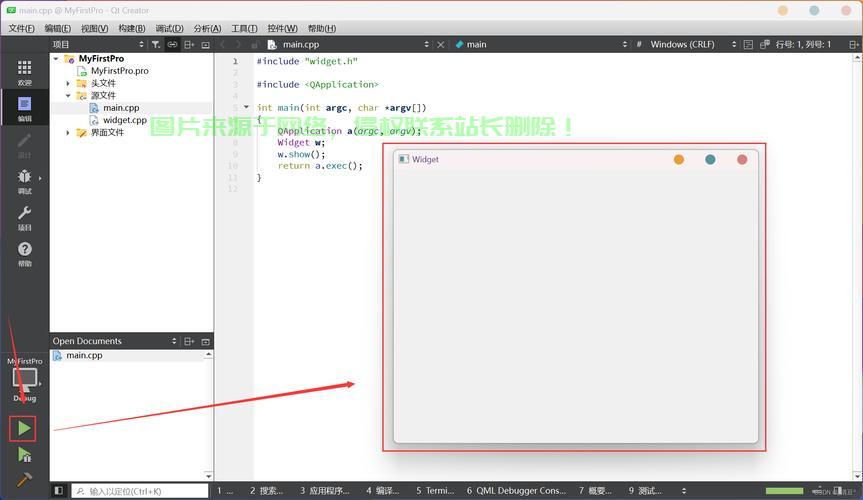This screenshot has width=863, height=500.
Task: Open the 搜索 search results output pane
Action: (265, 491)
